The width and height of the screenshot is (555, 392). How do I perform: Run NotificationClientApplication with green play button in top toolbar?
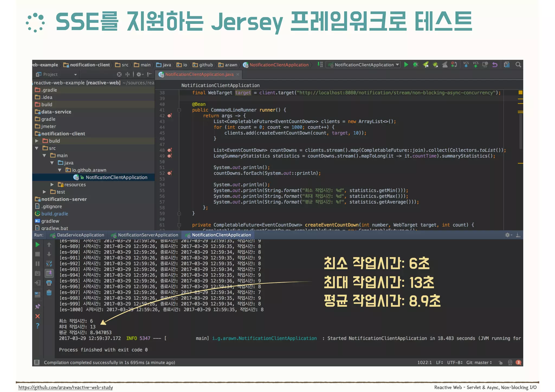[x=406, y=64]
